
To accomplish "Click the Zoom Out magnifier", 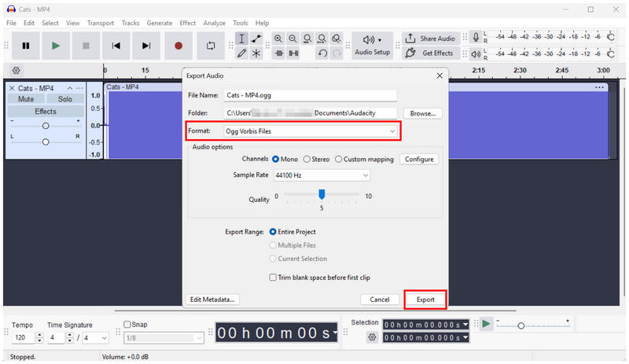I will click(x=292, y=39).
